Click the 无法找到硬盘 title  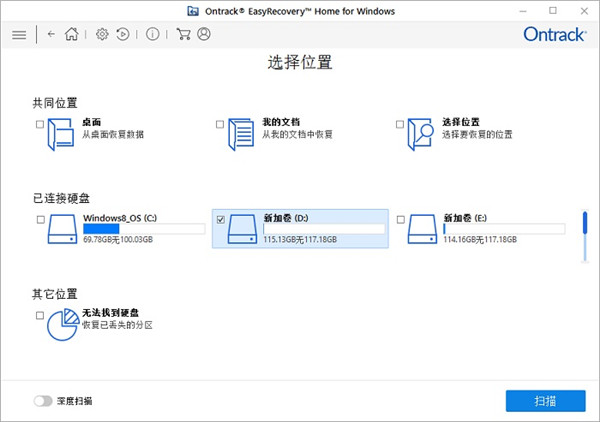click(110, 313)
